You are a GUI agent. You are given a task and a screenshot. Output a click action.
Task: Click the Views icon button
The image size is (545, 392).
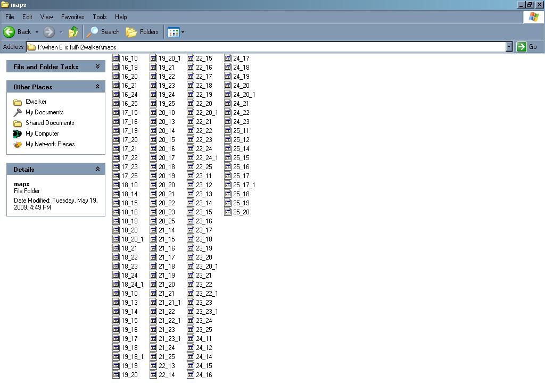[x=174, y=32]
